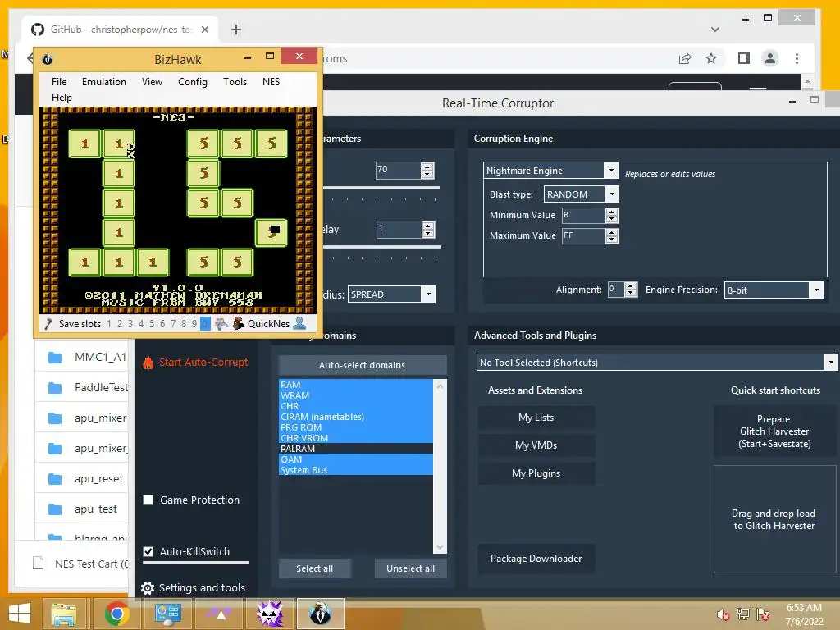Screen dimensions: 840x630
Task: Click the NES Test Cart file icon
Action: (38, 563)
